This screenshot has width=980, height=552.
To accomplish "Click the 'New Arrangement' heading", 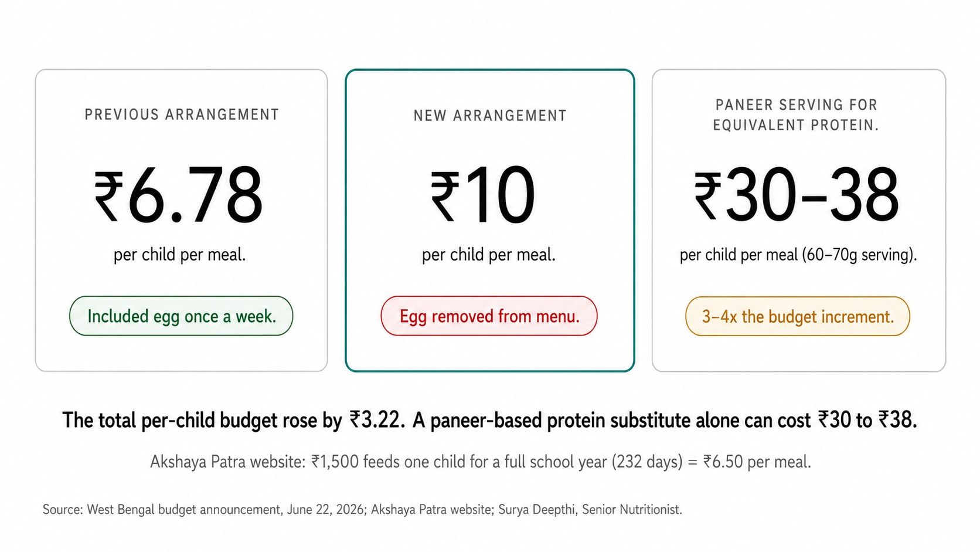I will tap(490, 116).
